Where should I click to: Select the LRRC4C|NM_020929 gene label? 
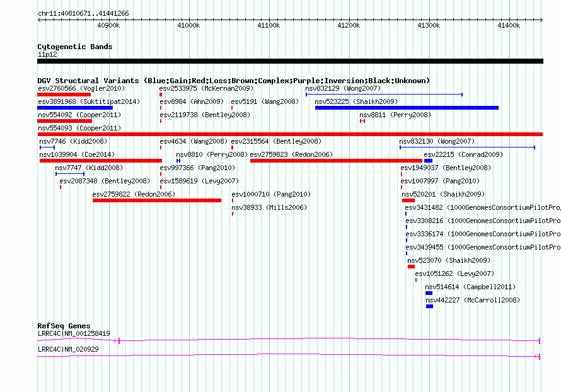coord(68,349)
